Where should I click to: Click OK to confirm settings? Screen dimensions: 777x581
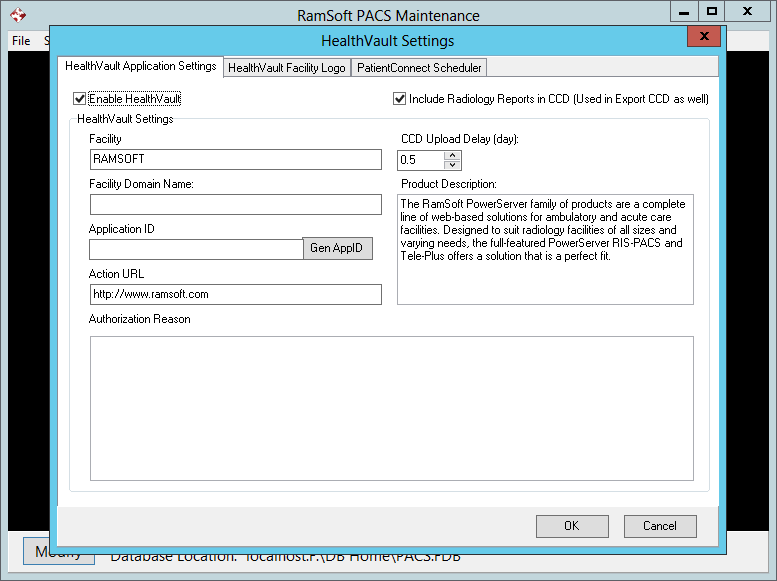point(571,526)
